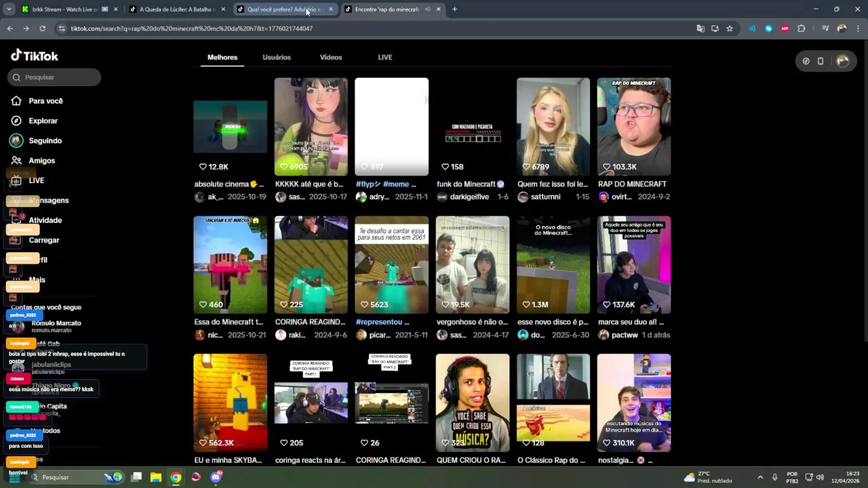868x488 pixels.
Task: Open 'marca seu duo aí!' video
Action: pos(634,265)
